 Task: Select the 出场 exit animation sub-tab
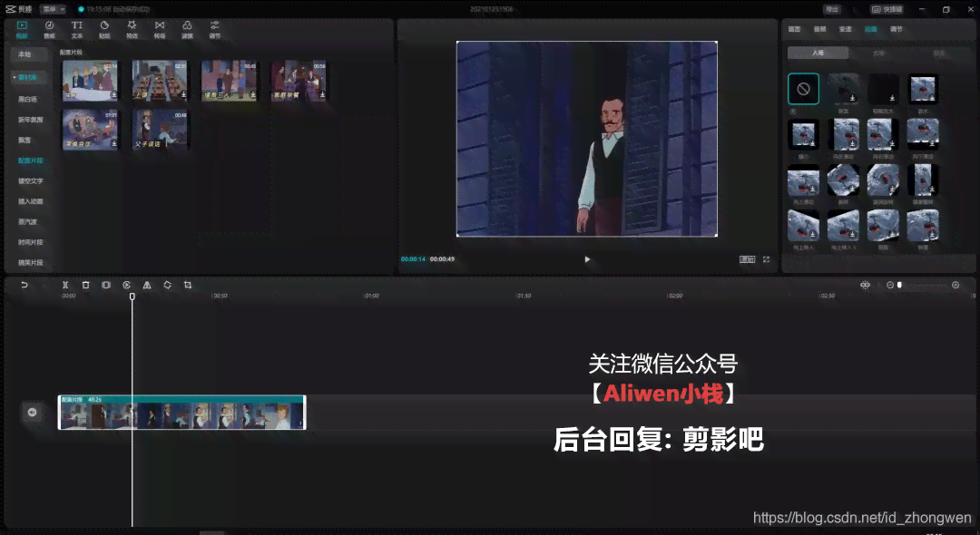tap(878, 53)
